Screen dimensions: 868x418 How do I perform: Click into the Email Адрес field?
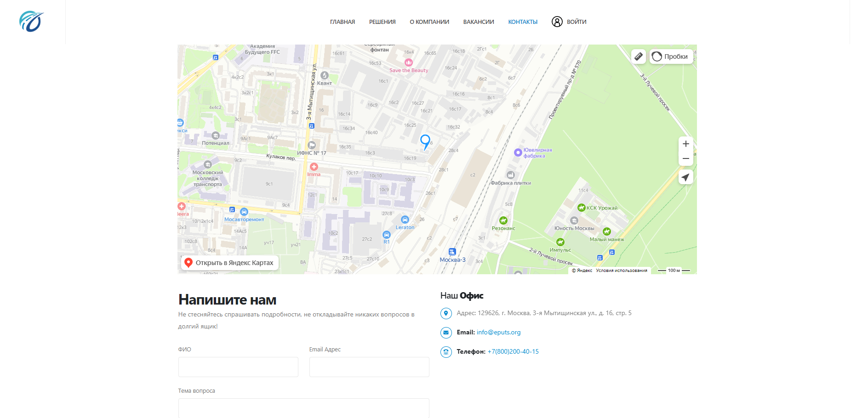tap(369, 367)
